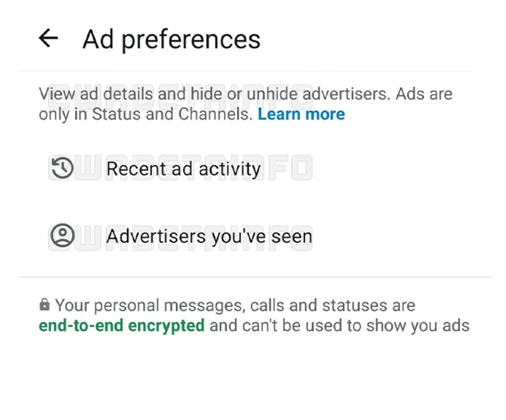Open the end-to-end encrypted link
Screen dimensions: 506x420
point(121,325)
